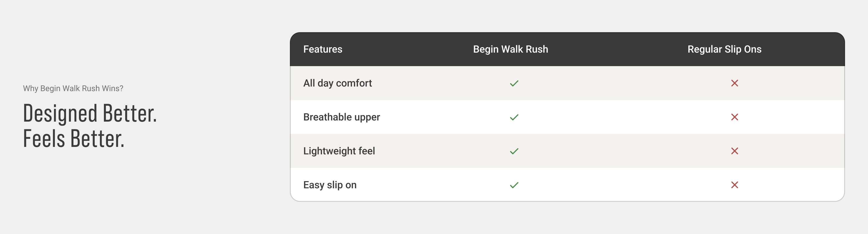
Task: Click the Easy slip on row label
Action: pyautogui.click(x=330, y=185)
